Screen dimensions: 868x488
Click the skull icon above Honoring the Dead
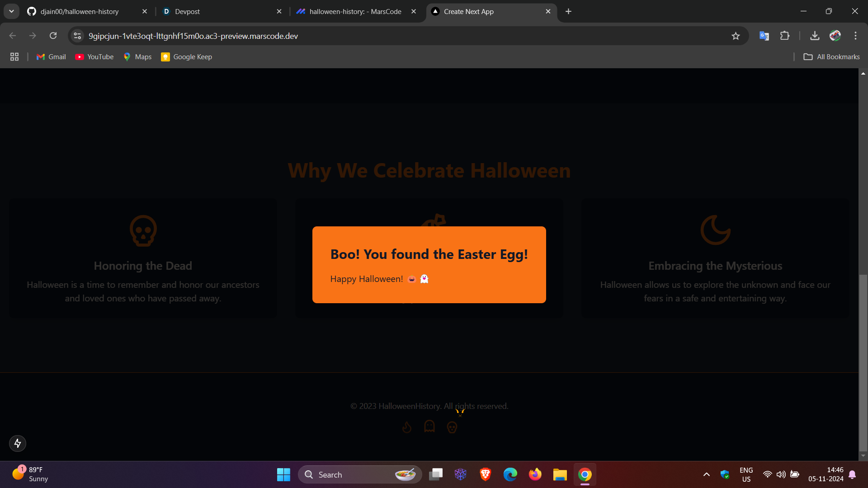143,230
